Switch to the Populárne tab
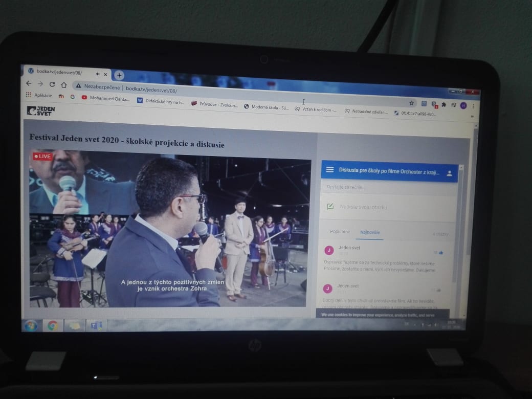The width and height of the screenshot is (532, 399). [340, 231]
